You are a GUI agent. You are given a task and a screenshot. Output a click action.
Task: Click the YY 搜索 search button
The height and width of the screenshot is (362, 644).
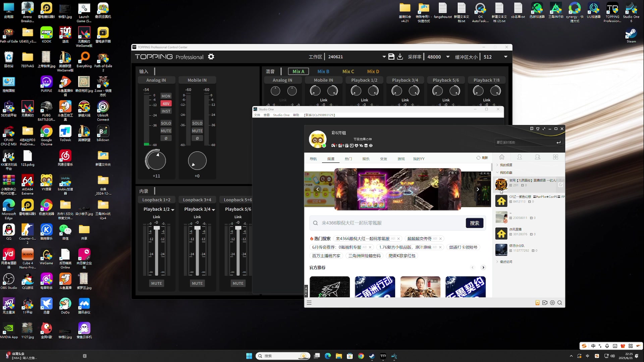click(x=475, y=223)
